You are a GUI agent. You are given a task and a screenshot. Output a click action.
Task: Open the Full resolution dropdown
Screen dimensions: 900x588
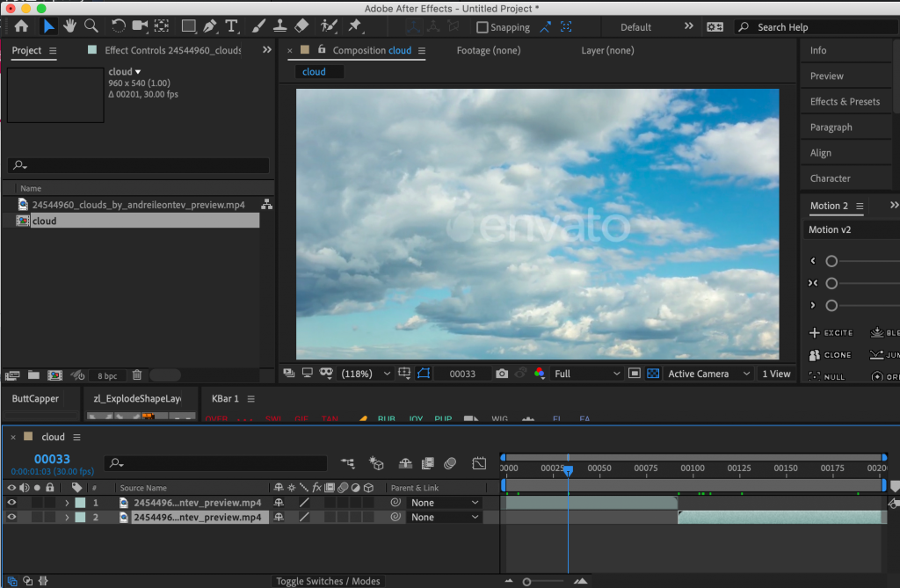tap(587, 374)
